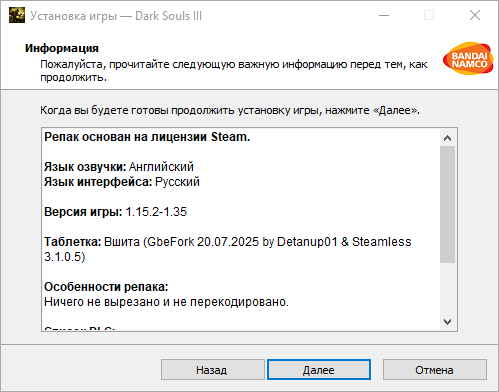Click the vertical scrollbar thumb
499x392 pixels.
pos(448,204)
